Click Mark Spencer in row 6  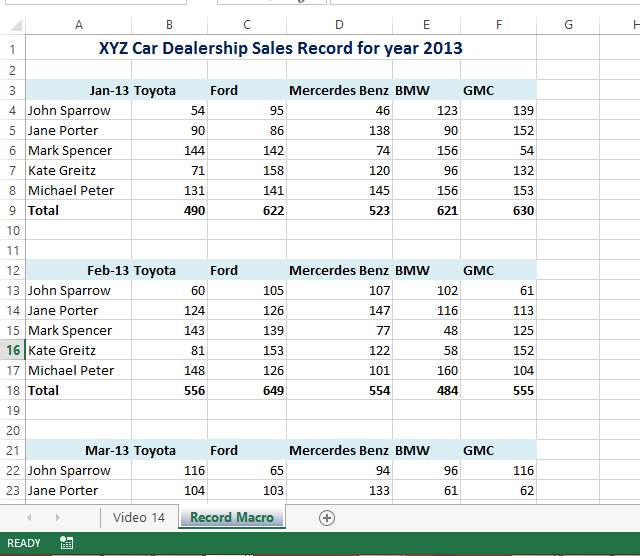click(x=79, y=150)
